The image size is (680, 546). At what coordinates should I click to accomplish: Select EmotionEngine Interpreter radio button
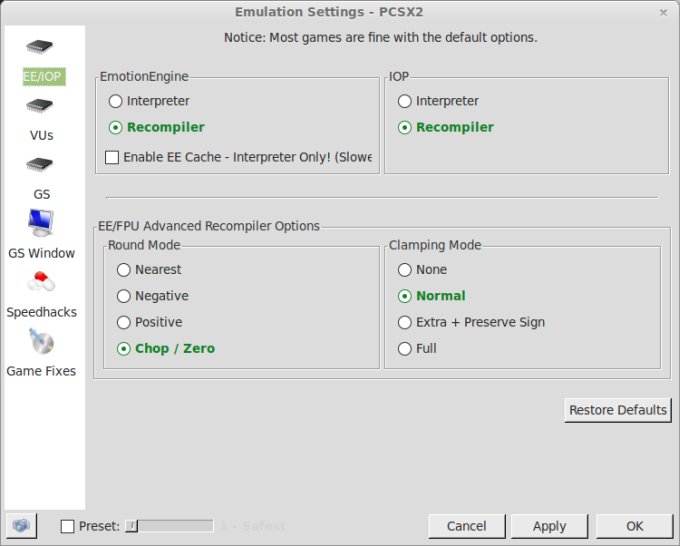click(115, 101)
